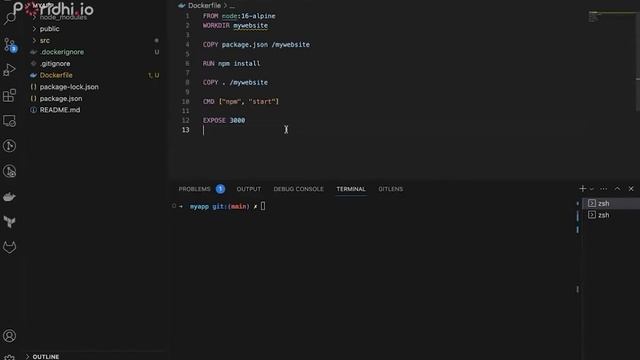Open the Run and Debug view

[x=9, y=70]
